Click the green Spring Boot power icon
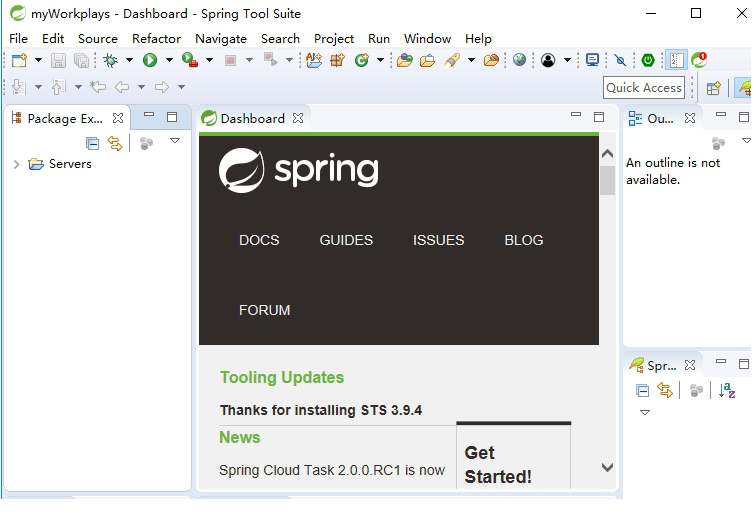The image size is (756, 518). (648, 60)
